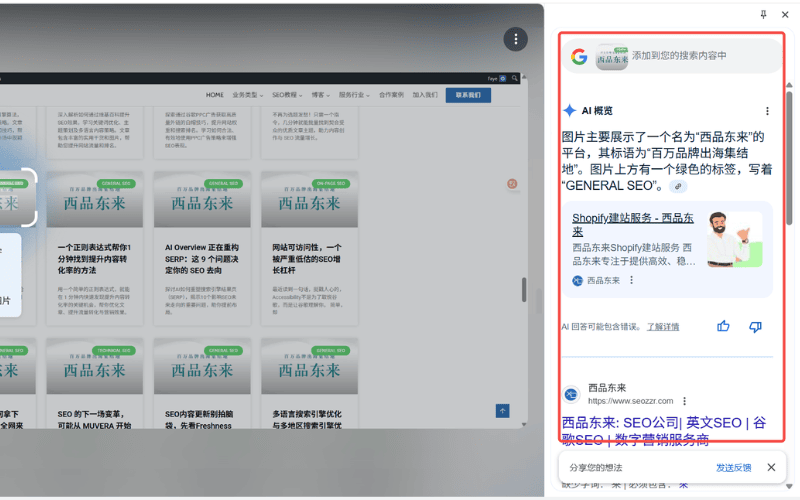Click the source link chip after GENERAL SEO

point(678,186)
